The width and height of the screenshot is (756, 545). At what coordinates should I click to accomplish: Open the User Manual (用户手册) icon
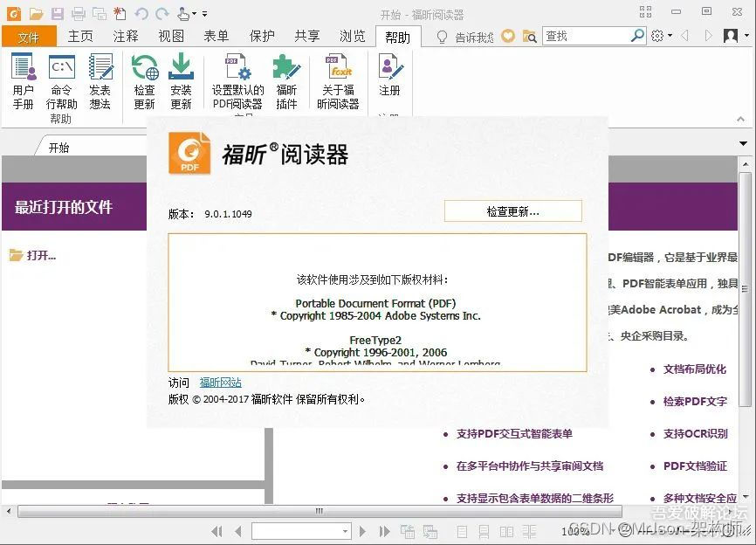click(x=24, y=81)
